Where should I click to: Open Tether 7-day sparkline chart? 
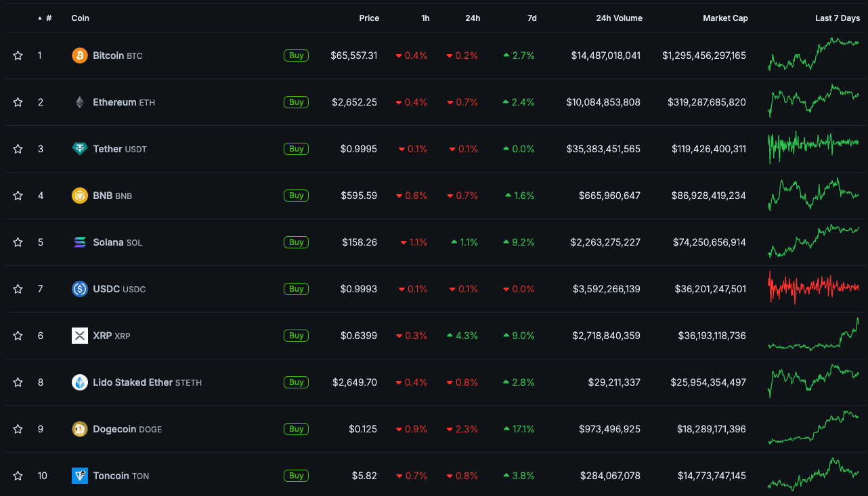pyautogui.click(x=813, y=148)
